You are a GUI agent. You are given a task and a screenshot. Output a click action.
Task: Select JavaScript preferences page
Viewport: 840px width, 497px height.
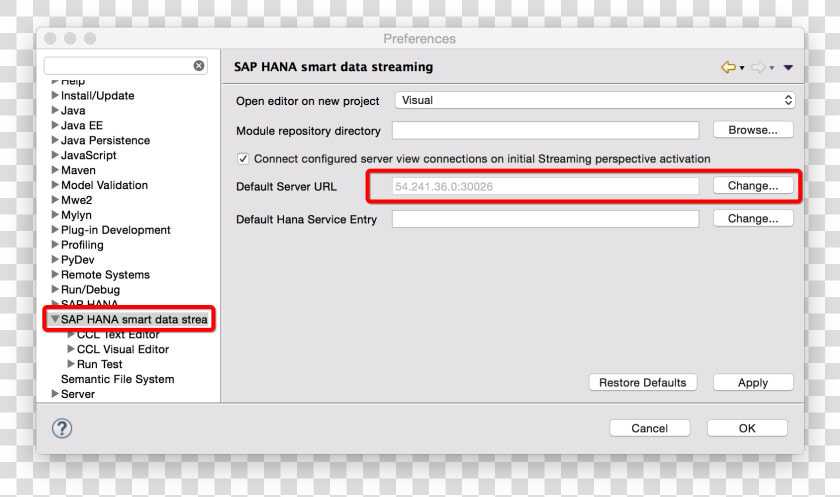click(x=88, y=155)
